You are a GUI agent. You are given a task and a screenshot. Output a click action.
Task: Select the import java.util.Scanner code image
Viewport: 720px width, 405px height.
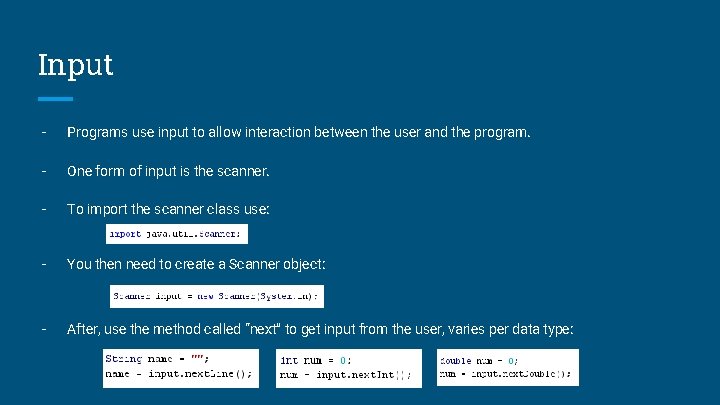[x=177, y=234]
